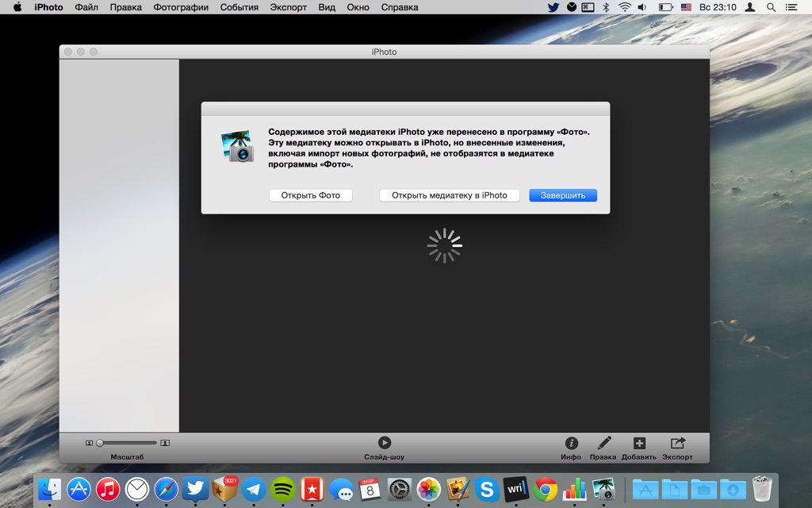Image resolution: width=812 pixels, height=508 pixels.
Task: Open the Правка edit pencil tool
Action: pyautogui.click(x=603, y=444)
